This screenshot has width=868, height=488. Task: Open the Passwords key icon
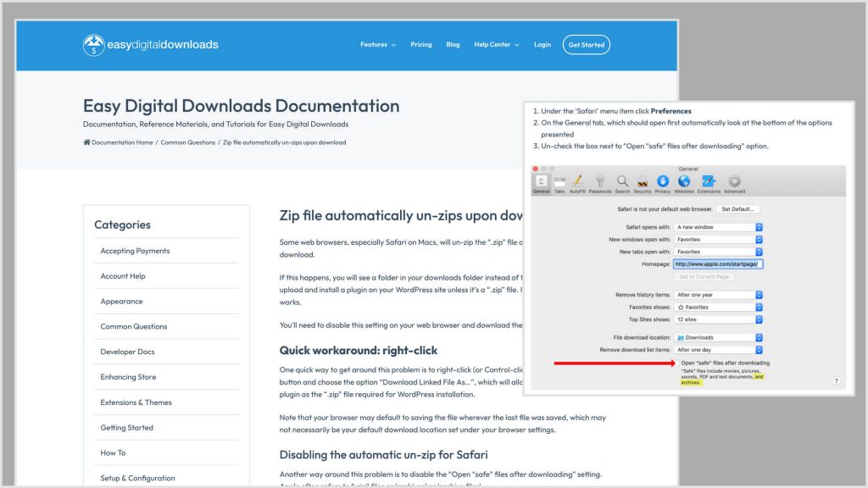(x=599, y=182)
